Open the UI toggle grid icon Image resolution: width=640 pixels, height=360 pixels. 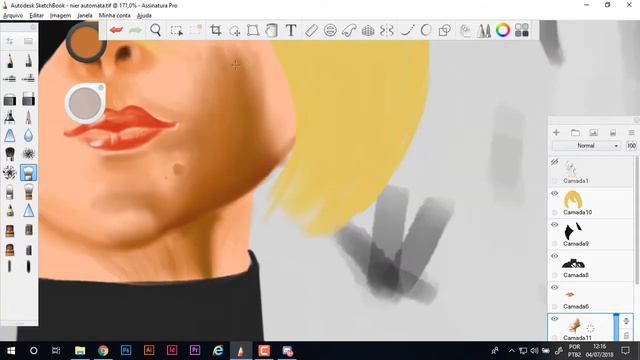point(522,30)
